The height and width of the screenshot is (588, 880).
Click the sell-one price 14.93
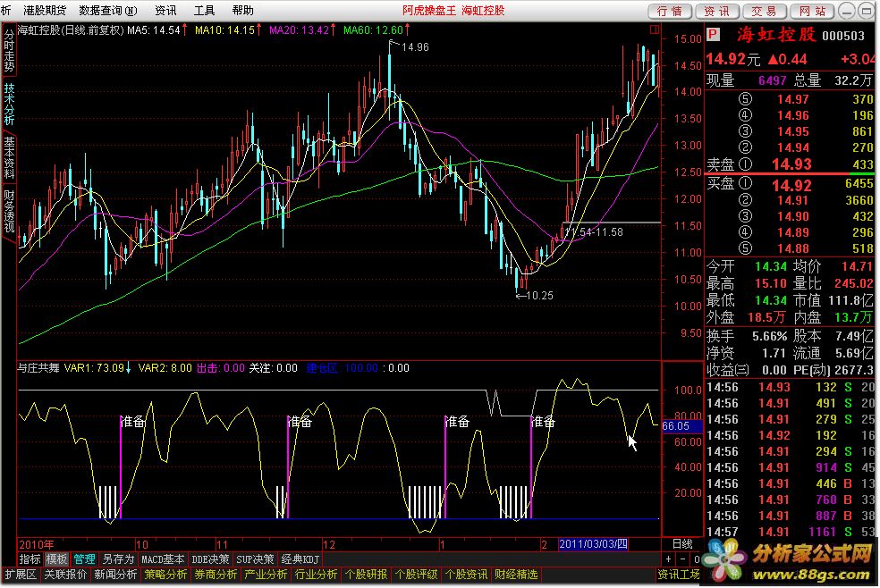(x=791, y=164)
